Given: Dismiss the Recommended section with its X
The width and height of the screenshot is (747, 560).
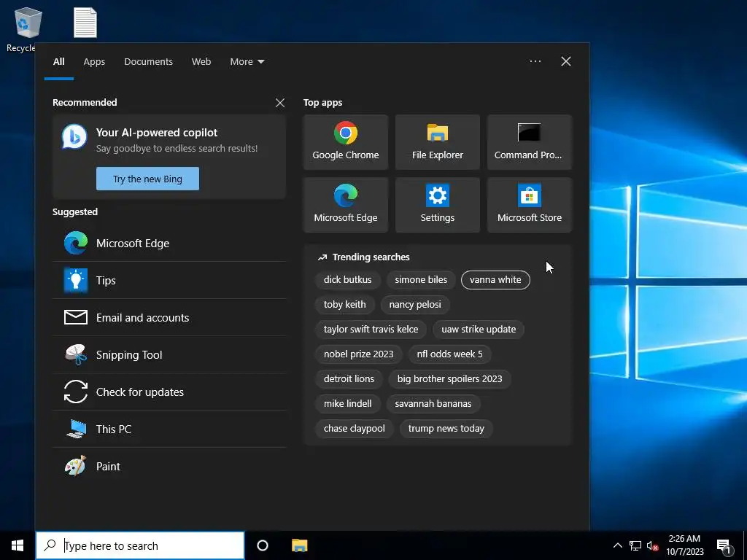Looking at the screenshot, I should click(280, 103).
